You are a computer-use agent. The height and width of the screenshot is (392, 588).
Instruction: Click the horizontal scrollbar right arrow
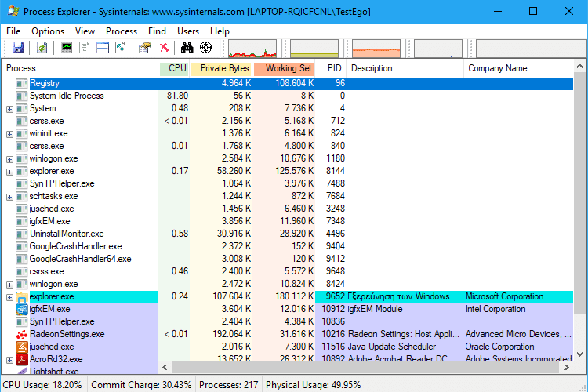point(567,367)
